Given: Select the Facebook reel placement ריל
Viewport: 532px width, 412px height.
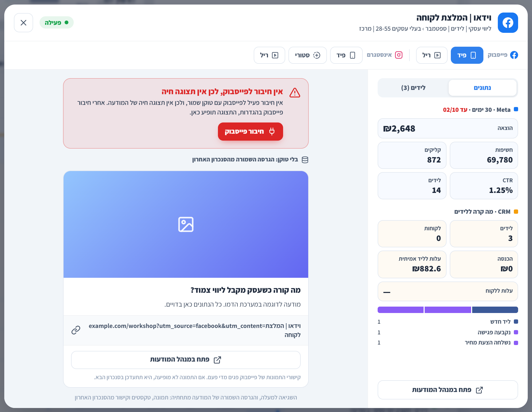Looking at the screenshot, I should 432,55.
